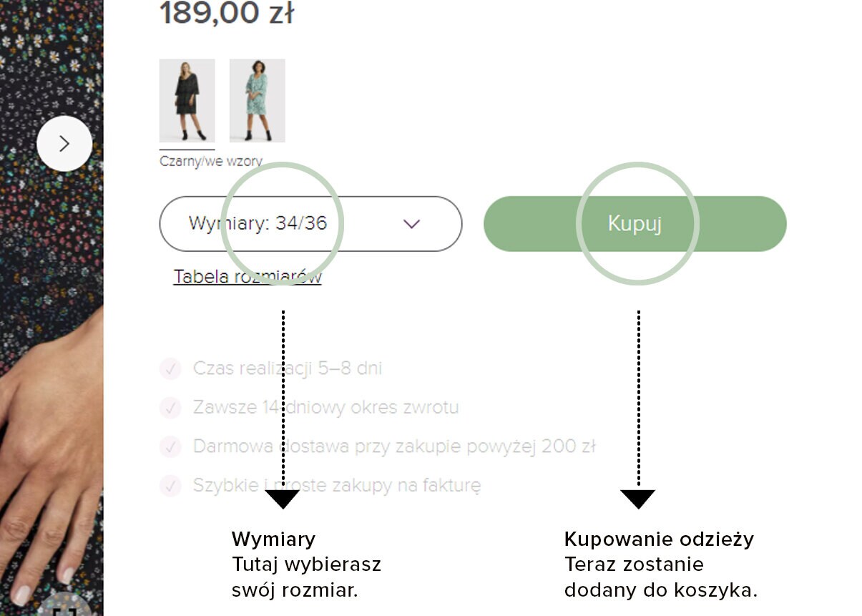Open fullscreen view icon on product photo
862x616 pixels.
pos(64,607)
